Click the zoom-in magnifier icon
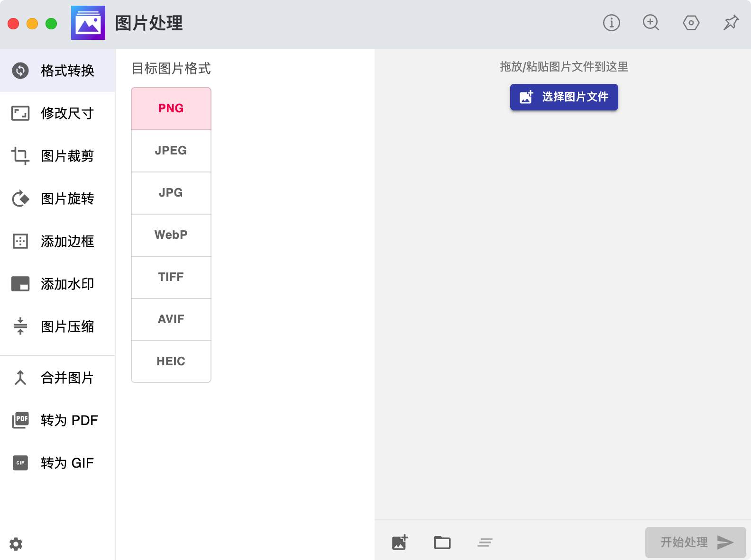 650,23
